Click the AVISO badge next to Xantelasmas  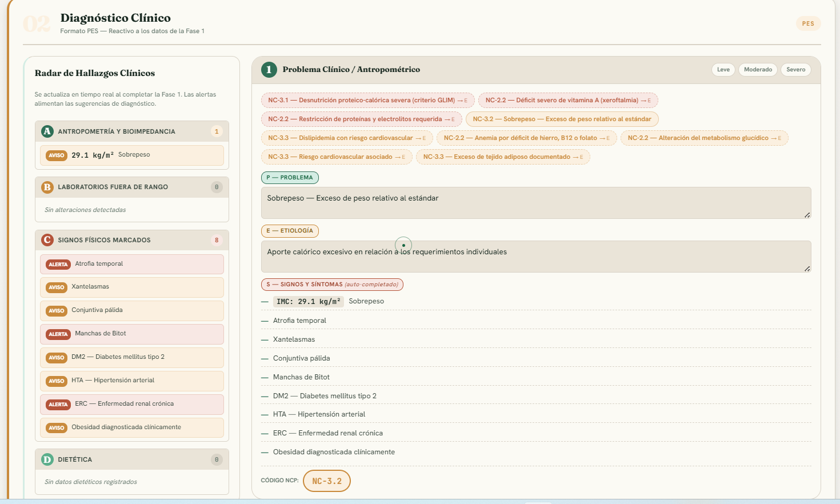(x=57, y=287)
